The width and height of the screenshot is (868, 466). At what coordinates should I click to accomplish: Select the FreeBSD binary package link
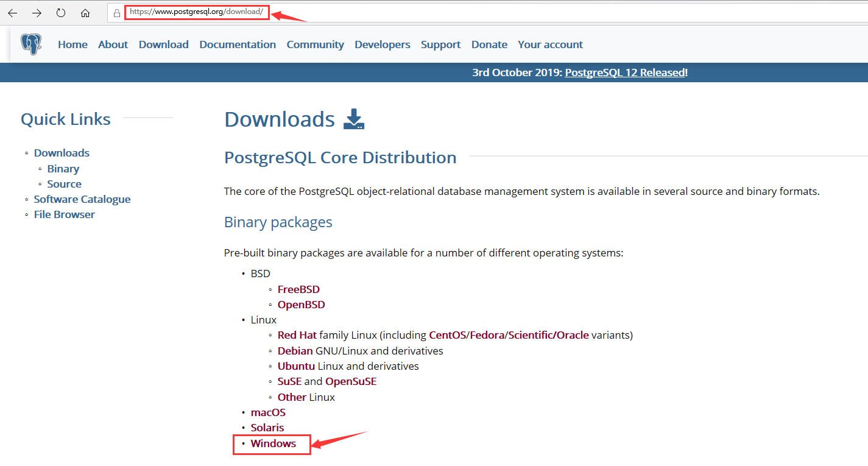(x=298, y=289)
